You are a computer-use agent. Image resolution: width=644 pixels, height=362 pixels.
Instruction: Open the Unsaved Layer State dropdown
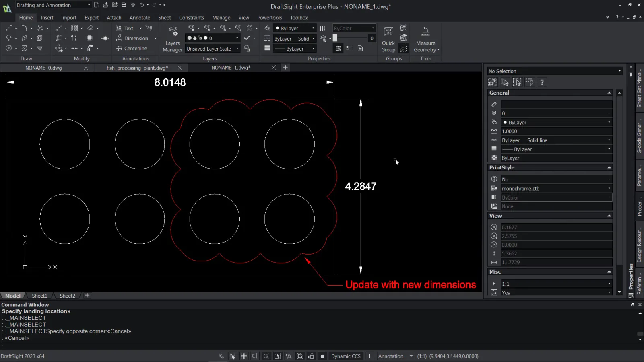point(213,49)
